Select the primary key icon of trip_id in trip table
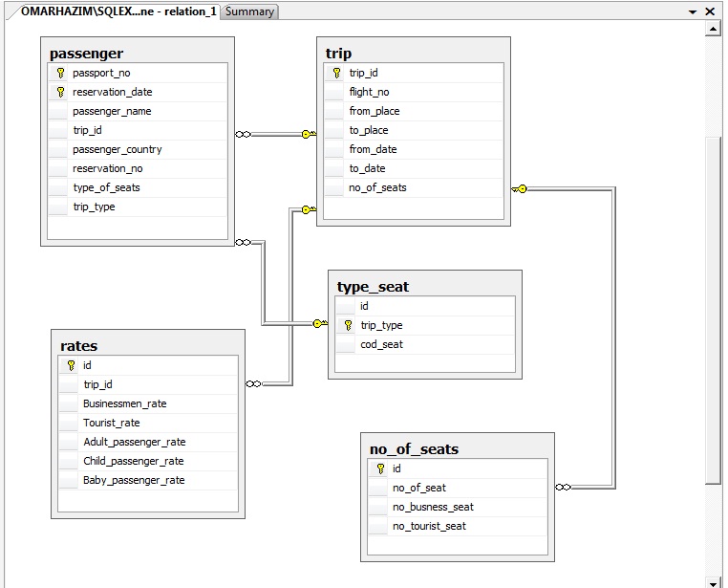 pos(336,73)
